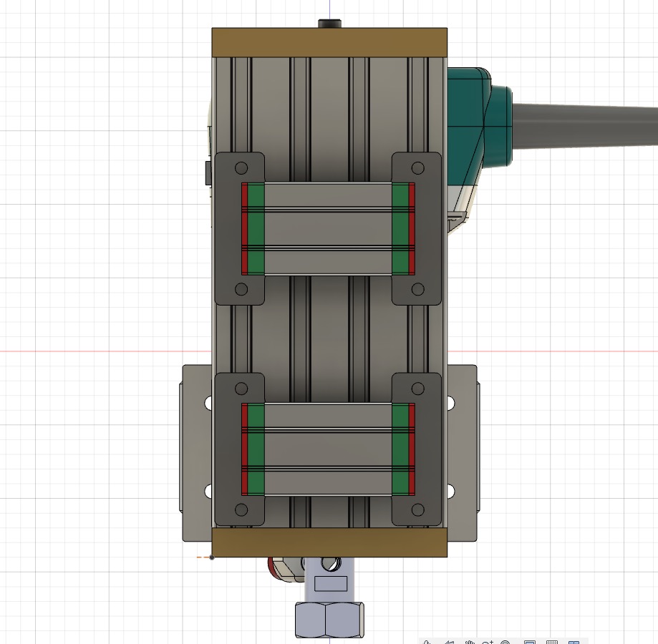
Task: Open the Display Settings icon
Action: coord(529,640)
